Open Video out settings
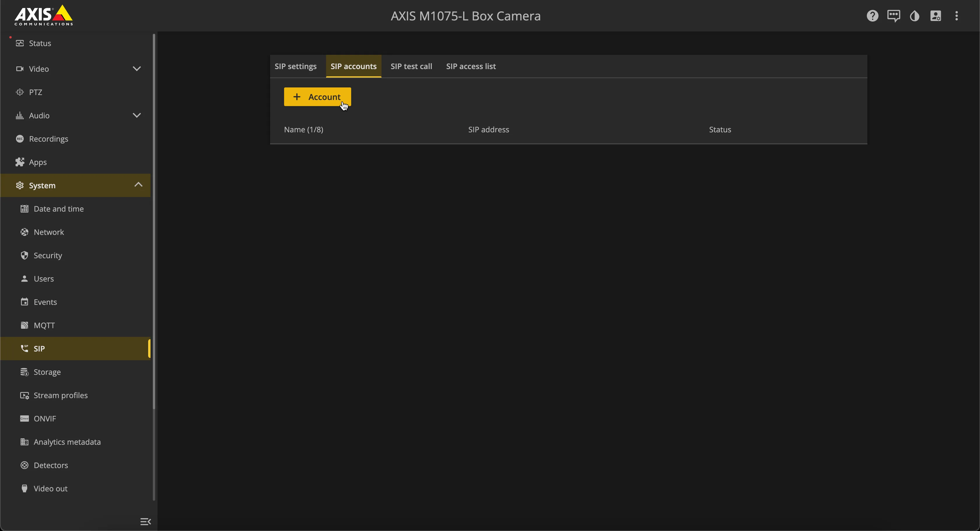 [75, 488]
